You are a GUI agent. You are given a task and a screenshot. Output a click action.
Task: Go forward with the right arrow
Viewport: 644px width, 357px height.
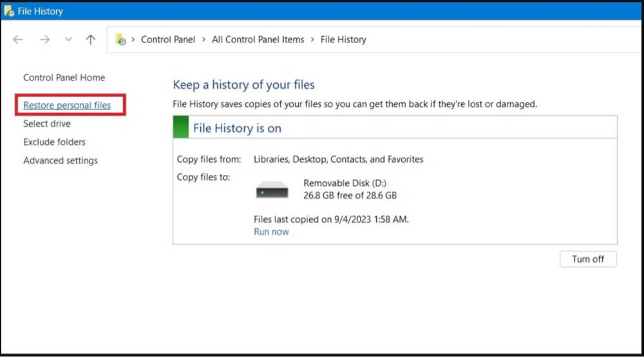(x=45, y=39)
